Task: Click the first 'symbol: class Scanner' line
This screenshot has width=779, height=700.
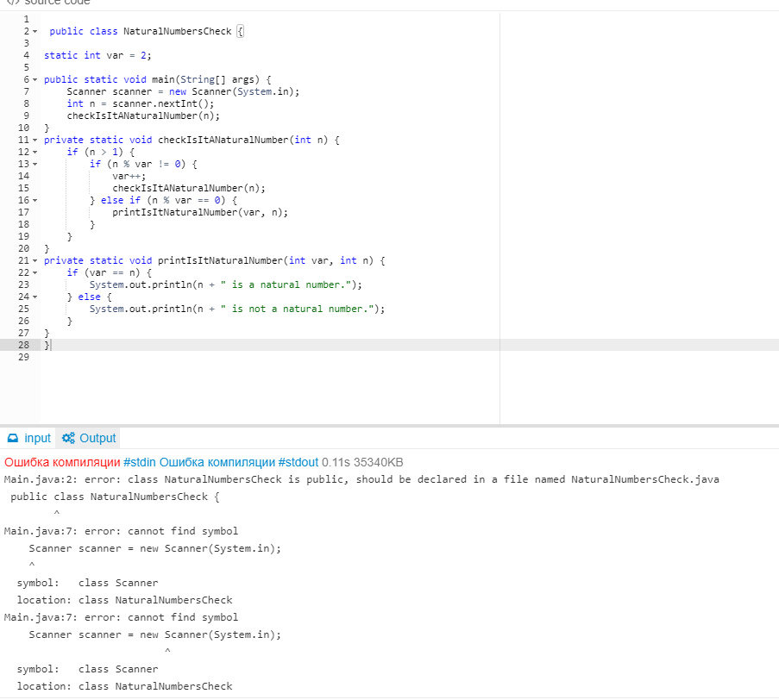Action: (x=87, y=583)
